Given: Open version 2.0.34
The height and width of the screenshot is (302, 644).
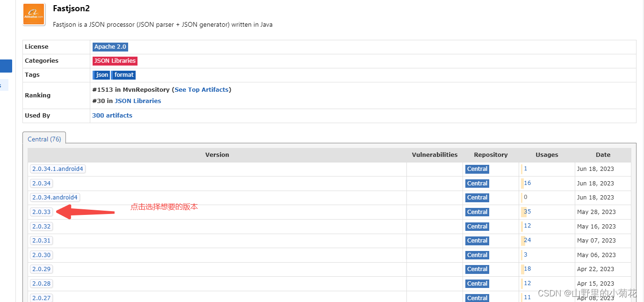Looking at the screenshot, I should click(x=42, y=183).
